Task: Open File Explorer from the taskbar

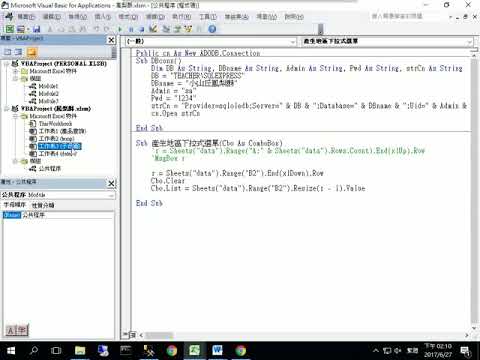Action: (80, 351)
